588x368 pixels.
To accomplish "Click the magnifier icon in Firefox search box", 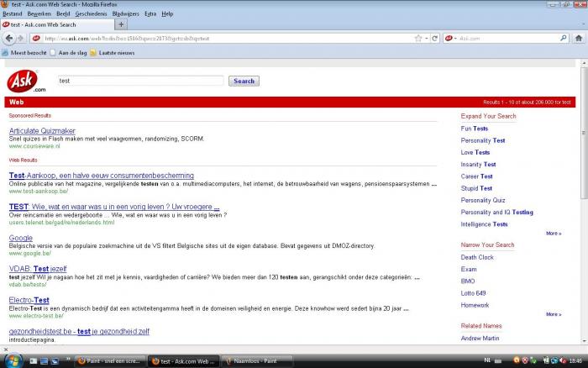I will 564,39.
